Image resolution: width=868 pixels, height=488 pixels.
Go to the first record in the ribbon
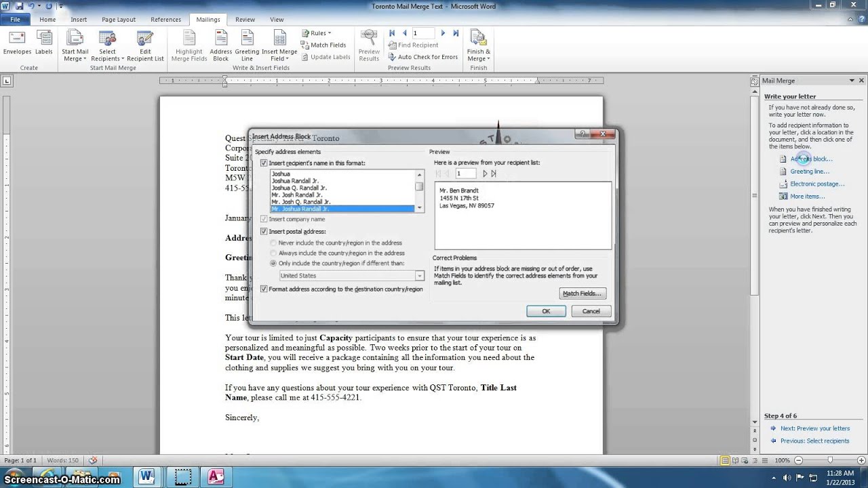pos(392,33)
